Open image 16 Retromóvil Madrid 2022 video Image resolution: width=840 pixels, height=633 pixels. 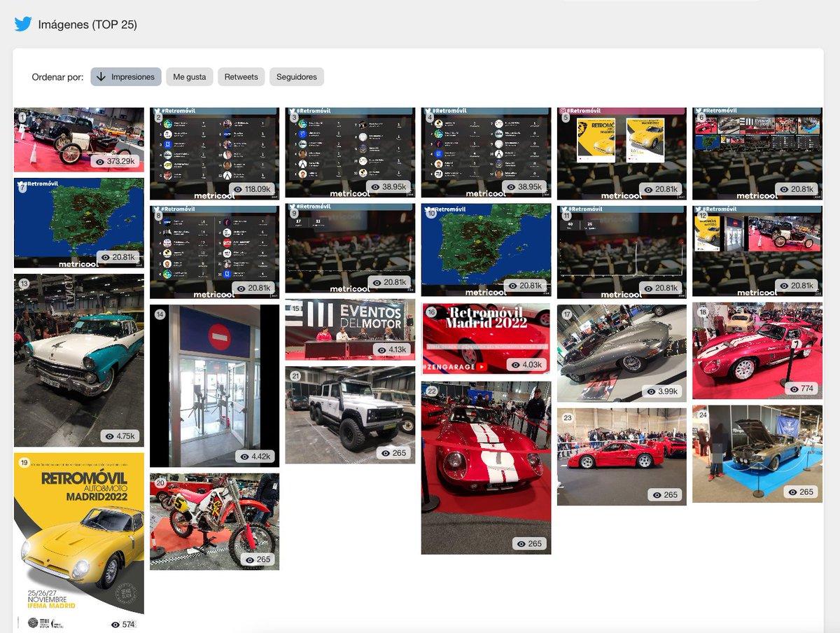coord(486,338)
